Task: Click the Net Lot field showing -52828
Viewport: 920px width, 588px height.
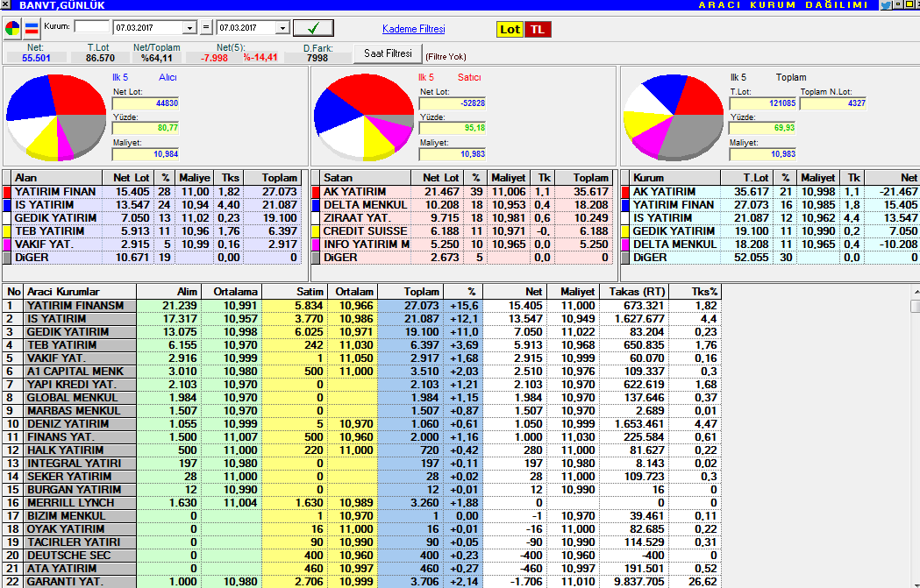Action: coord(453,103)
